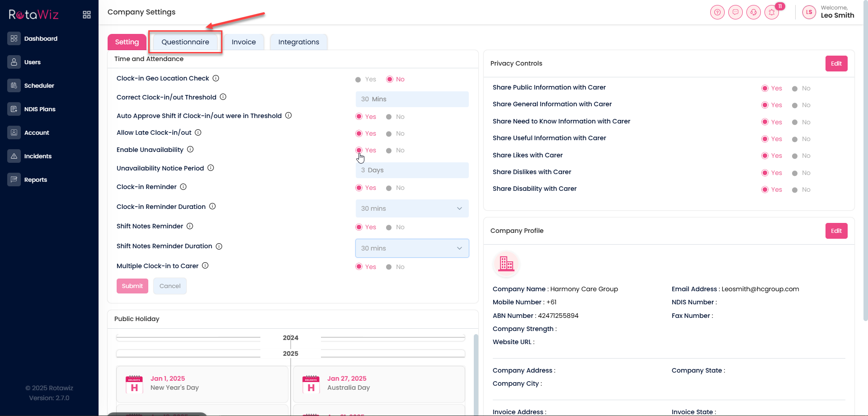
Task: Click the headset support icon
Action: (x=753, y=12)
